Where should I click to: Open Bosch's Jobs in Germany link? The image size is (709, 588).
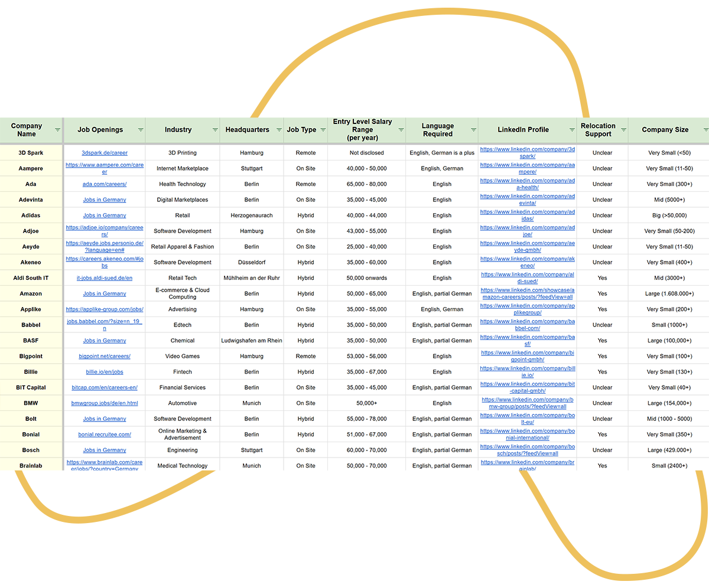[105, 450]
